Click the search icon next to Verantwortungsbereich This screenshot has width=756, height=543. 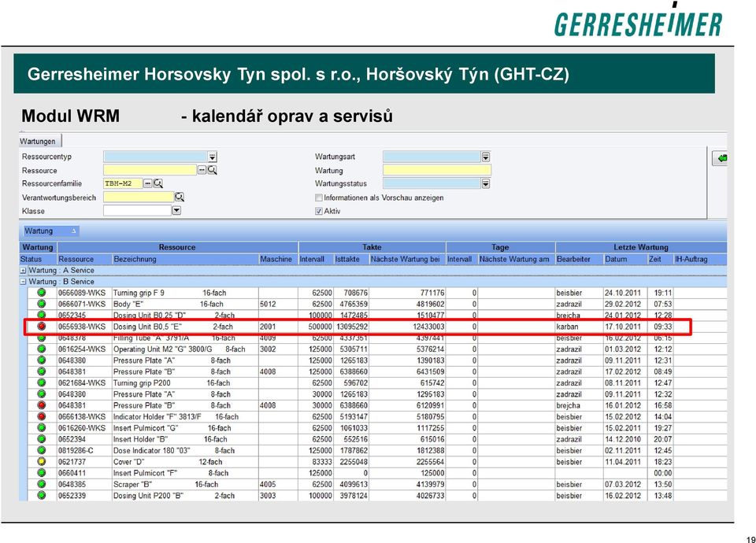click(x=180, y=197)
